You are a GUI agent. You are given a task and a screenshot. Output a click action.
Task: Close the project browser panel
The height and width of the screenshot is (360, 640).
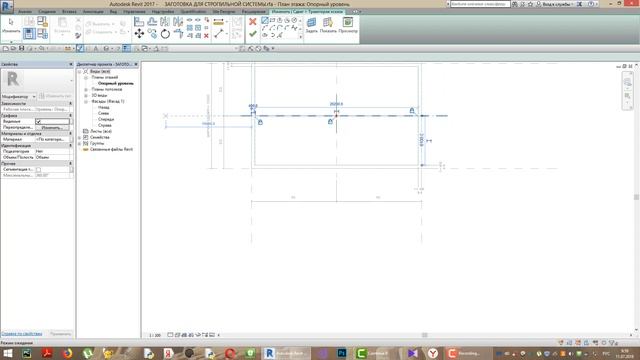pos(136,64)
